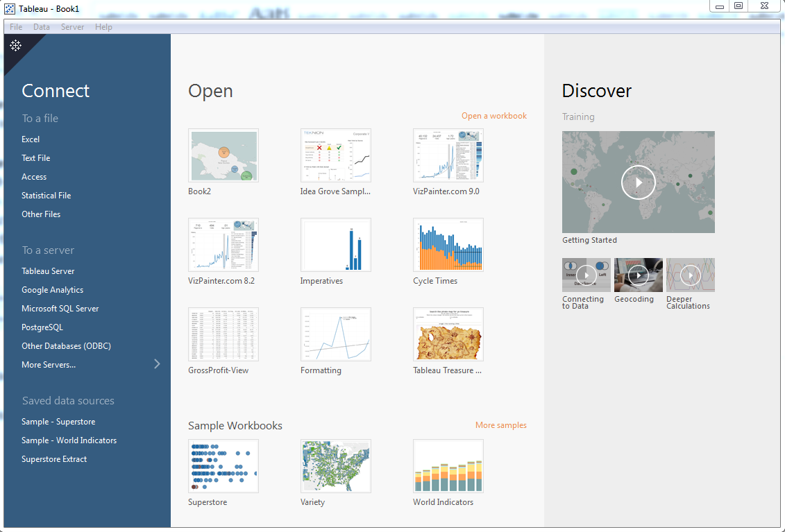This screenshot has height=532, width=785.
Task: Open the Data menu
Action: pyautogui.click(x=42, y=27)
